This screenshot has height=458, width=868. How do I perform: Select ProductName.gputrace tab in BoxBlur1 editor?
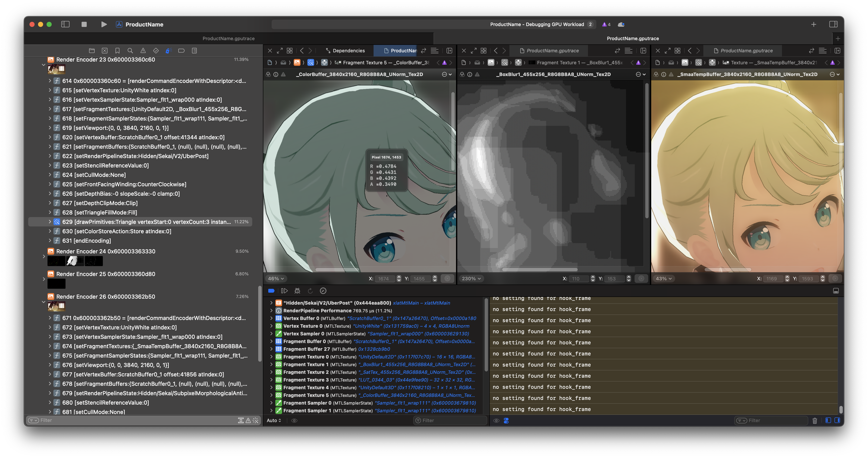pyautogui.click(x=549, y=51)
